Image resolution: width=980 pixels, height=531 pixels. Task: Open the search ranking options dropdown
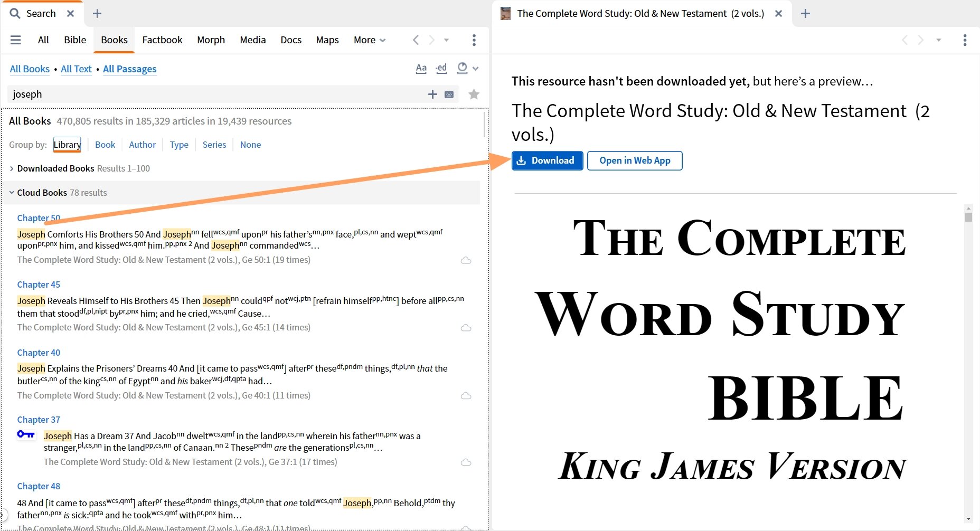tap(467, 68)
